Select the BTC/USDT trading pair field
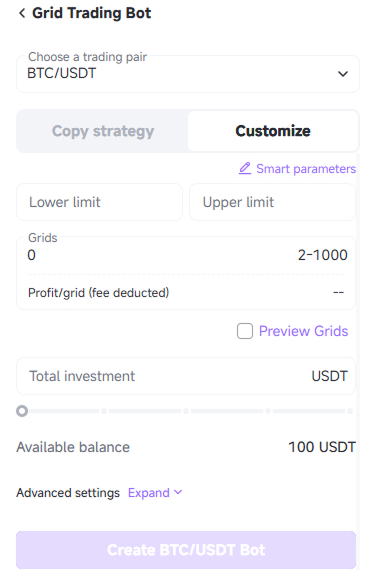Viewport: 376px width, 570px height. pyautogui.click(x=188, y=74)
